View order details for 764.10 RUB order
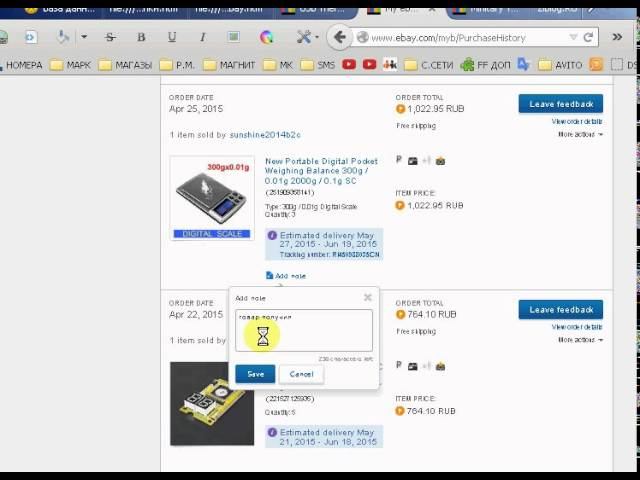The height and width of the screenshot is (480, 640). 577,327
